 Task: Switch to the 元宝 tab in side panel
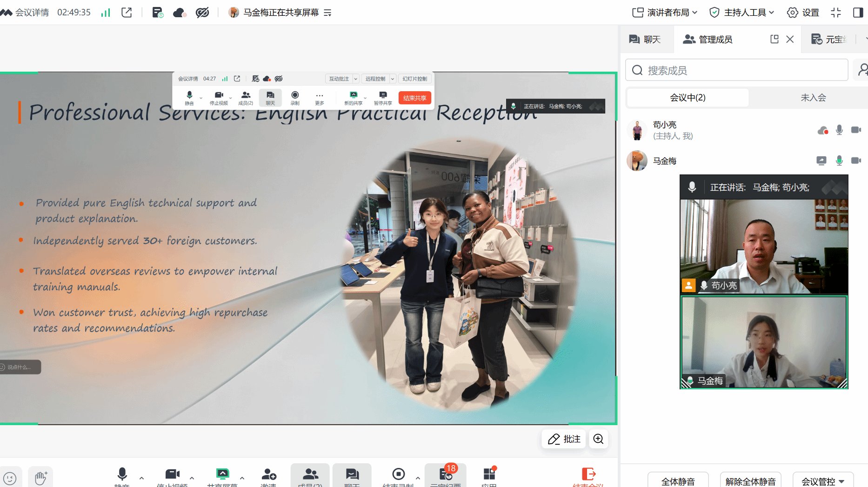tap(829, 40)
